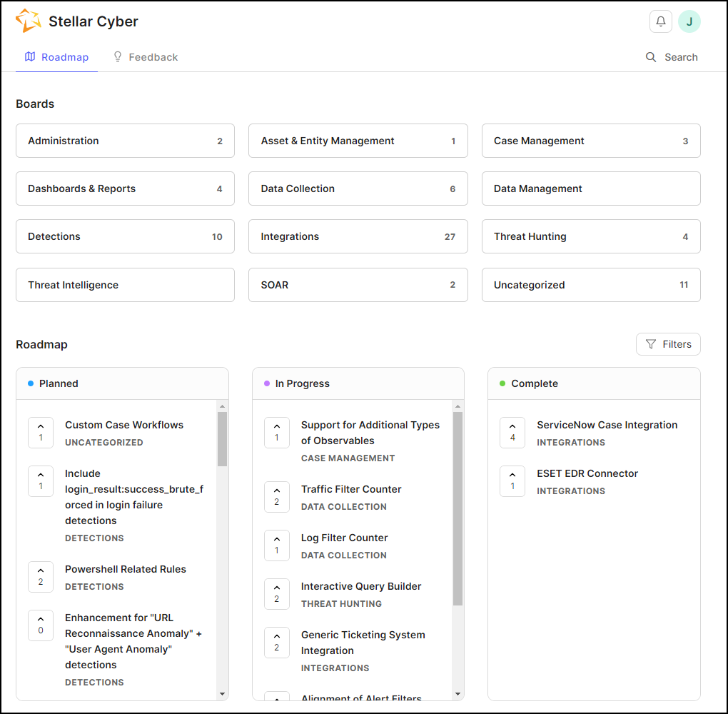This screenshot has width=728, height=714.
Task: Click the Stellar Cyber star logo
Action: pos(28,21)
